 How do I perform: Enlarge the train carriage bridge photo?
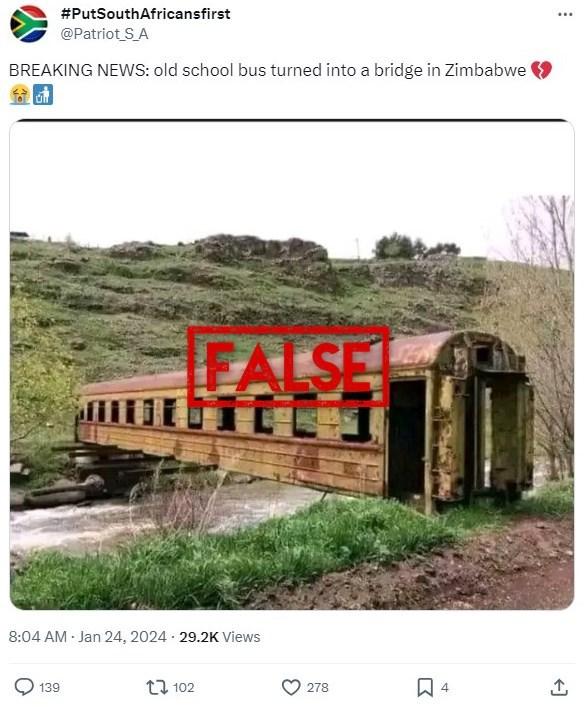coord(292,364)
